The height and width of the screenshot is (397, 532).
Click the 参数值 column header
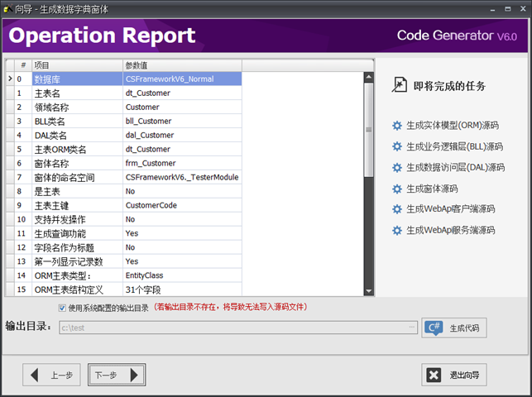pos(182,65)
